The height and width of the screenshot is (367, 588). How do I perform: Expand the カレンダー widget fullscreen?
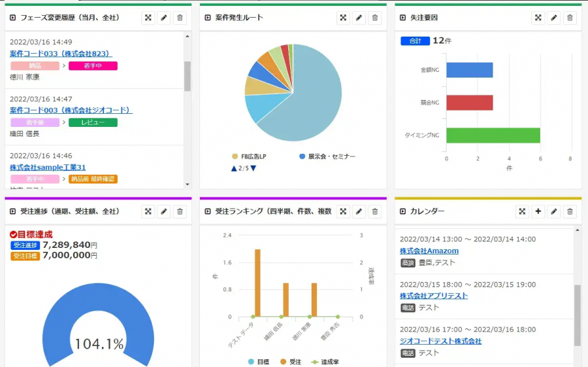click(x=522, y=211)
